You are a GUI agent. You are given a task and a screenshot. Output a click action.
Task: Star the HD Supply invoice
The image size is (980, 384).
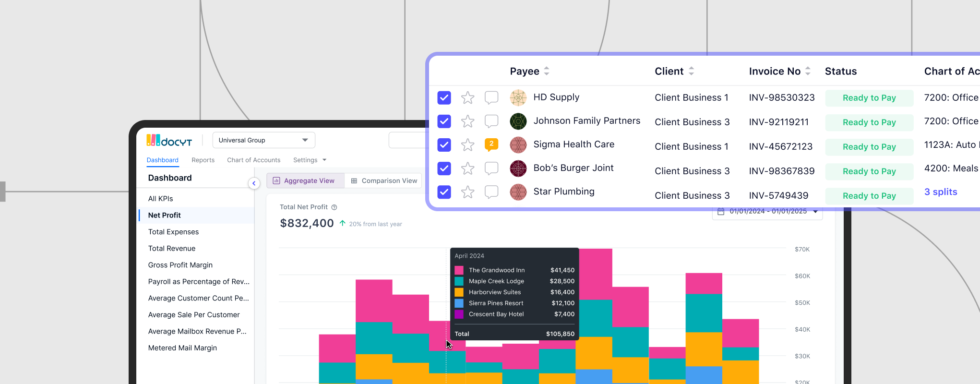point(467,98)
